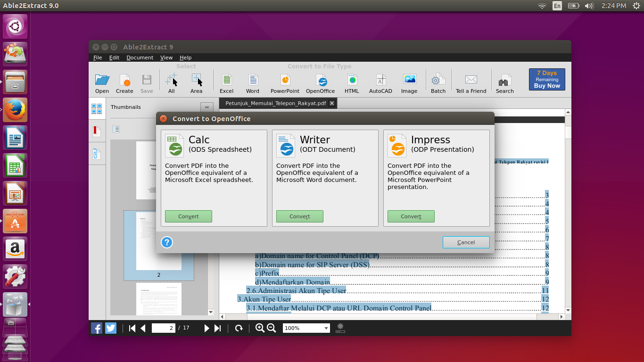Show thumbnails panel sidebar icon
This screenshot has height=362, width=644.
97,109
